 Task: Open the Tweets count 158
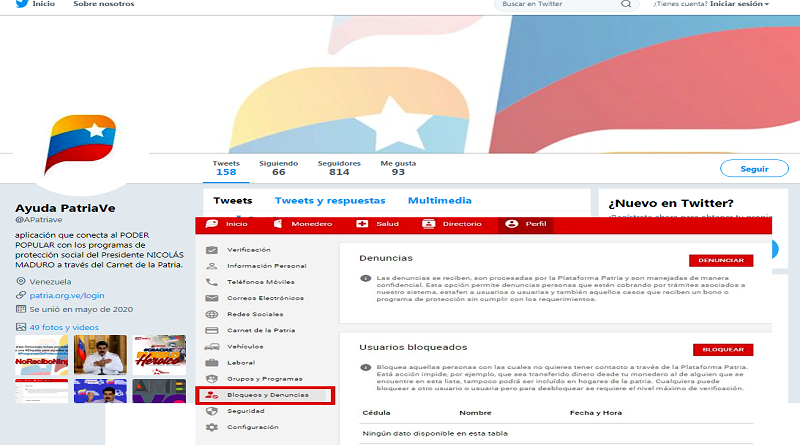click(226, 168)
